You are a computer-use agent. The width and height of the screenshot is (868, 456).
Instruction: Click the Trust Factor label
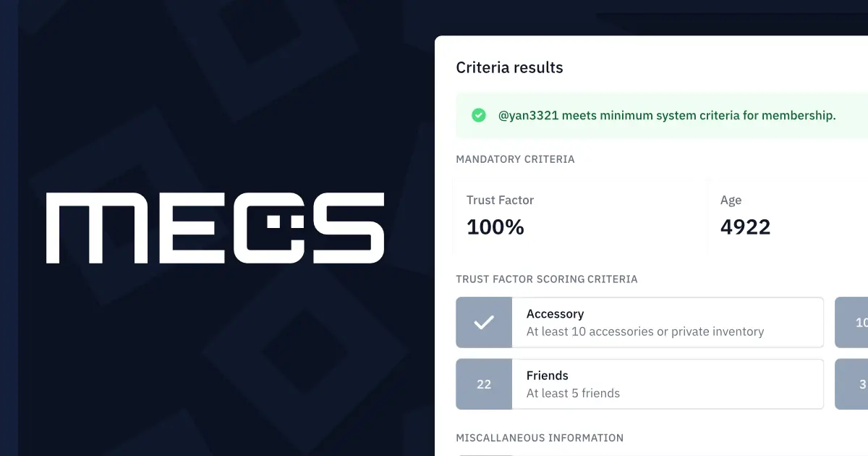500,200
